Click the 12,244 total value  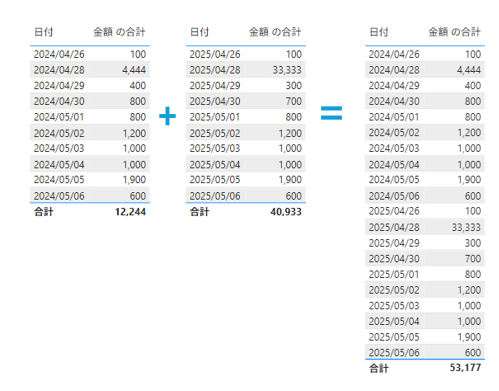click(130, 212)
